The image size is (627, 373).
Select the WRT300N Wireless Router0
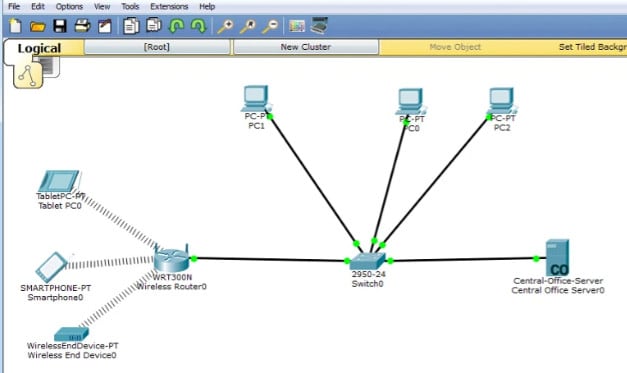tap(172, 258)
